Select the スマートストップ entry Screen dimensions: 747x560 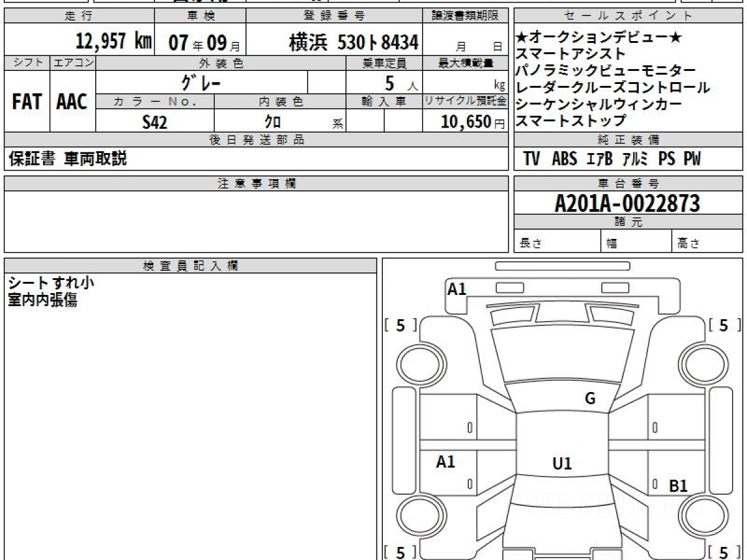tap(570, 120)
